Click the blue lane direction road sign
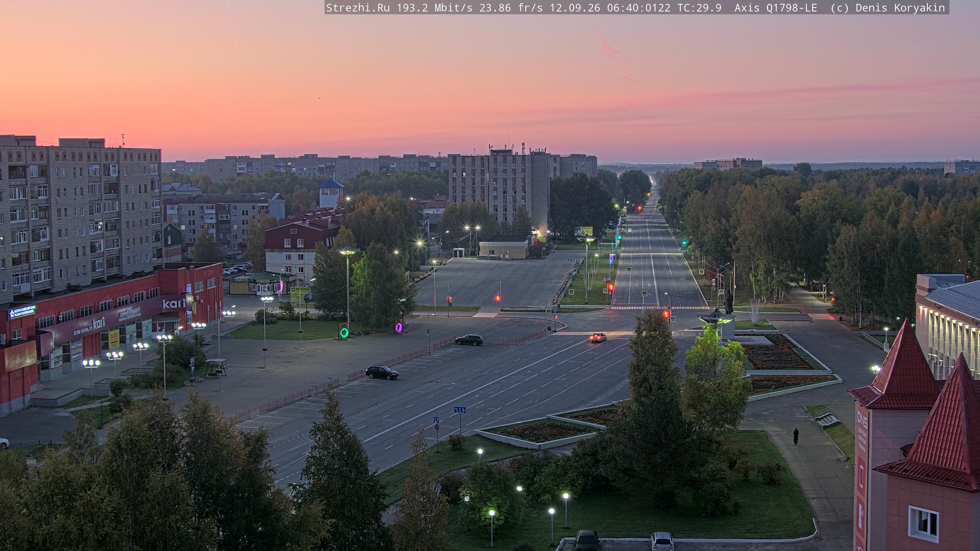 [460, 410]
